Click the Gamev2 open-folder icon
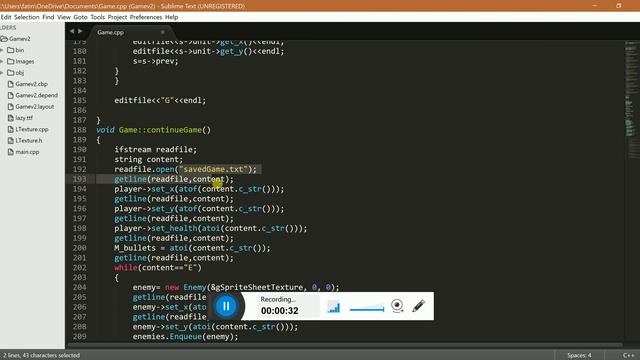Viewport: 640px width, 360px height. pyautogui.click(x=4, y=39)
